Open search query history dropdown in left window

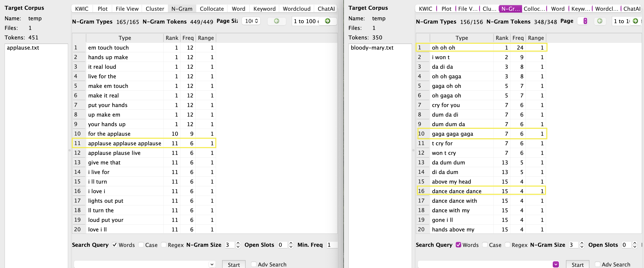coord(212,264)
